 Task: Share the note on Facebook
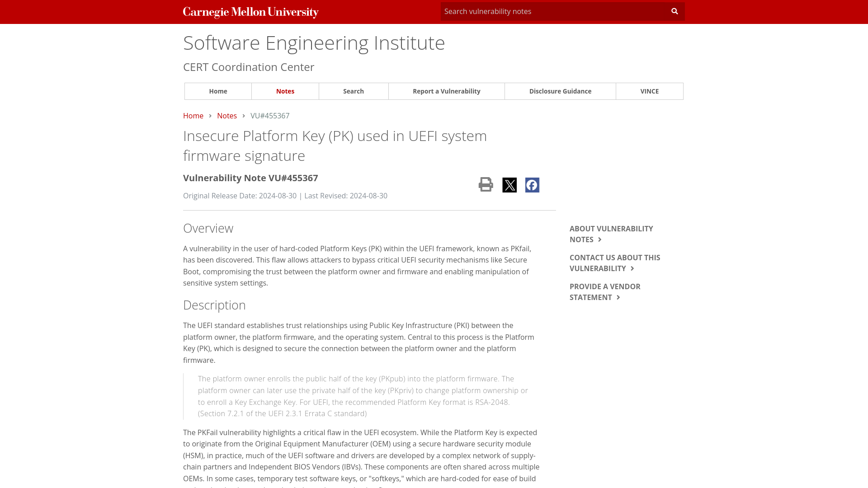(x=532, y=185)
